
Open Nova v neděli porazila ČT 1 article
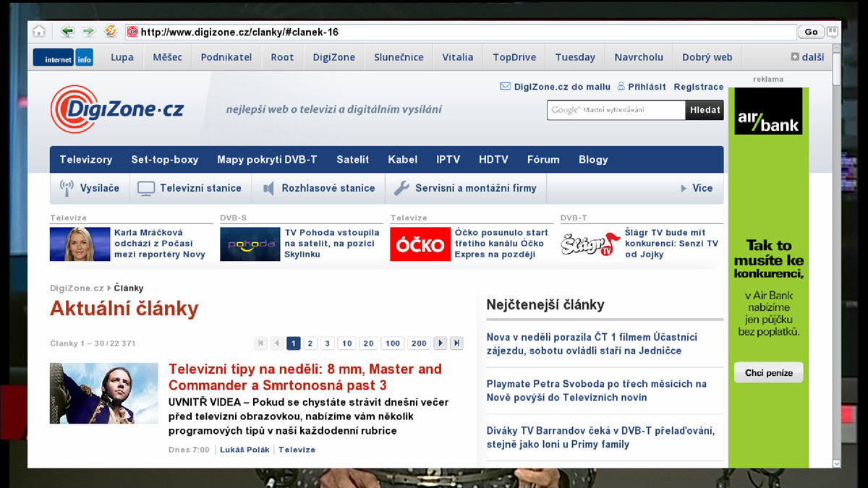592,343
